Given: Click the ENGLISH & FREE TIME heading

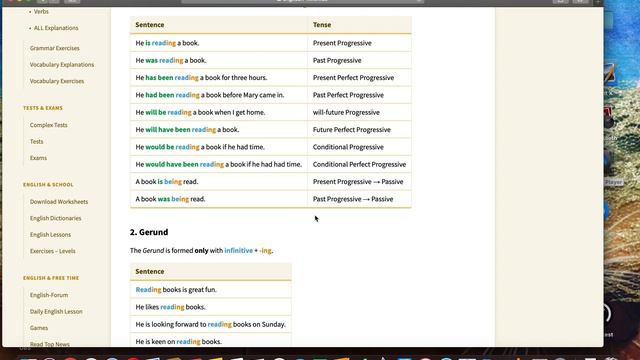Looking at the screenshot, I should tap(51, 278).
